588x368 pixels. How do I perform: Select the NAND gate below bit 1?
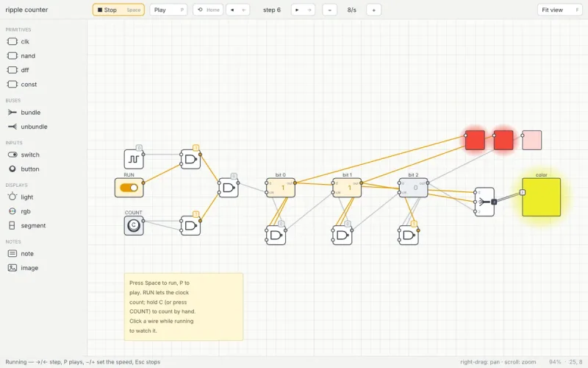(342, 236)
